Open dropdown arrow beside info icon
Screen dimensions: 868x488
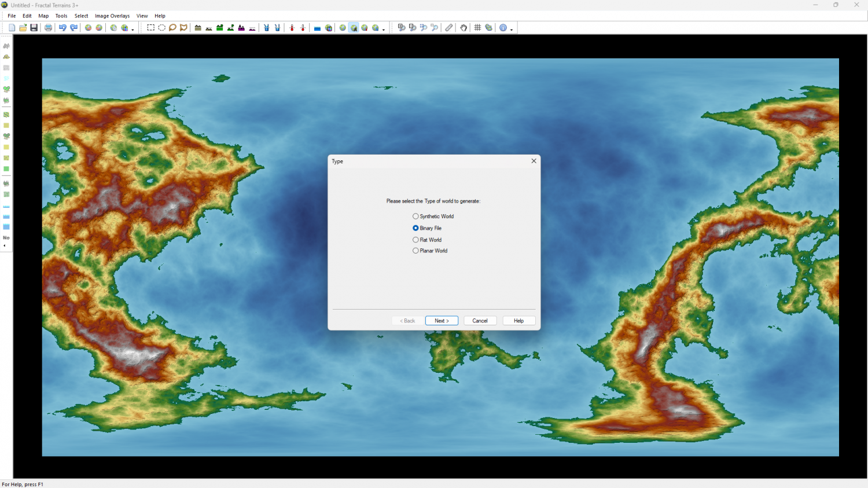pos(512,30)
